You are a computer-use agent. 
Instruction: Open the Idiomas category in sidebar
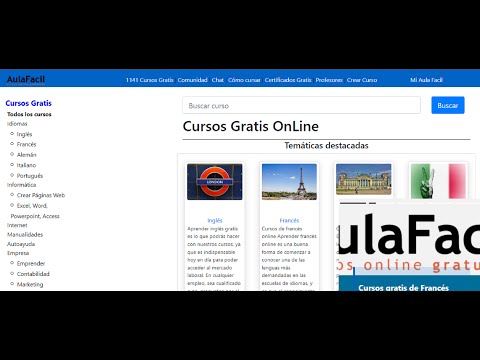pos(17,124)
